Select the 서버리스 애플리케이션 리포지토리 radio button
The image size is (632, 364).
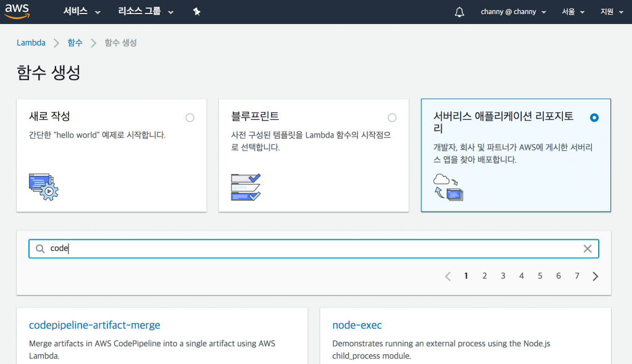[594, 118]
